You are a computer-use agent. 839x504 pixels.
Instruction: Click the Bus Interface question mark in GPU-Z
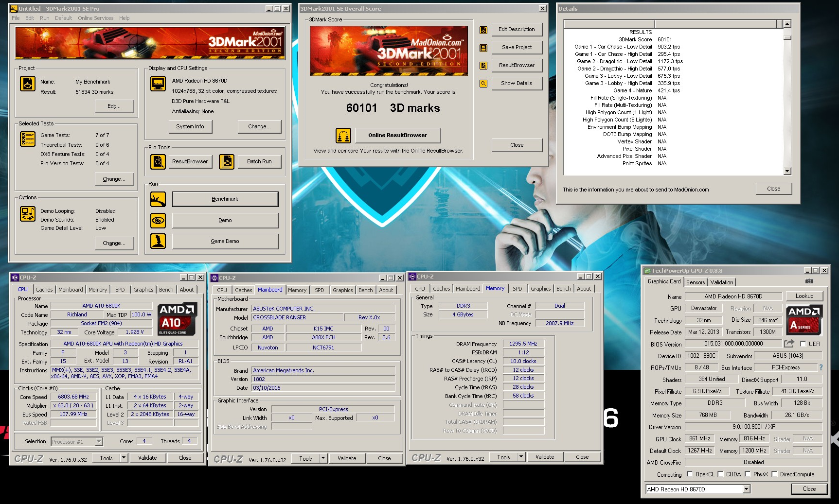[x=821, y=367]
